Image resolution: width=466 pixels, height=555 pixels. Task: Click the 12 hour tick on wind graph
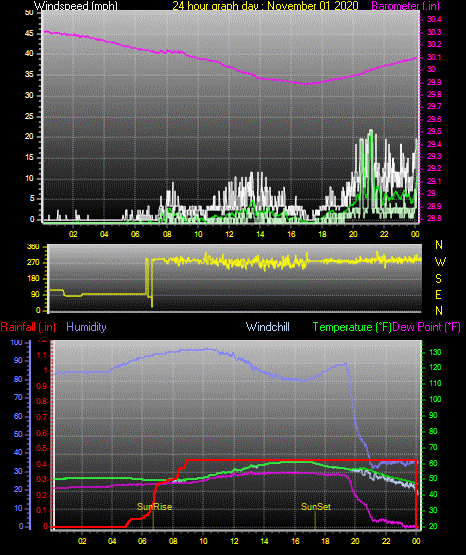[229, 234]
